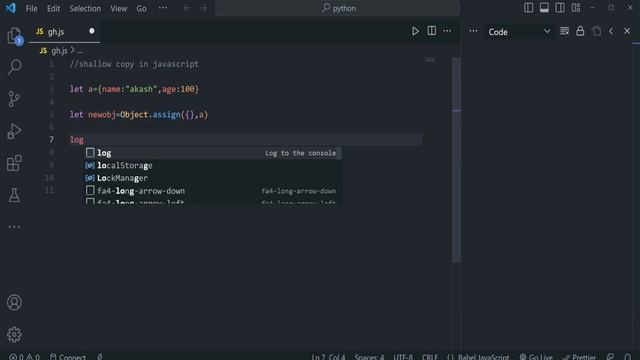Click "akash" string on line 3
640x360 pixels.
click(141, 89)
